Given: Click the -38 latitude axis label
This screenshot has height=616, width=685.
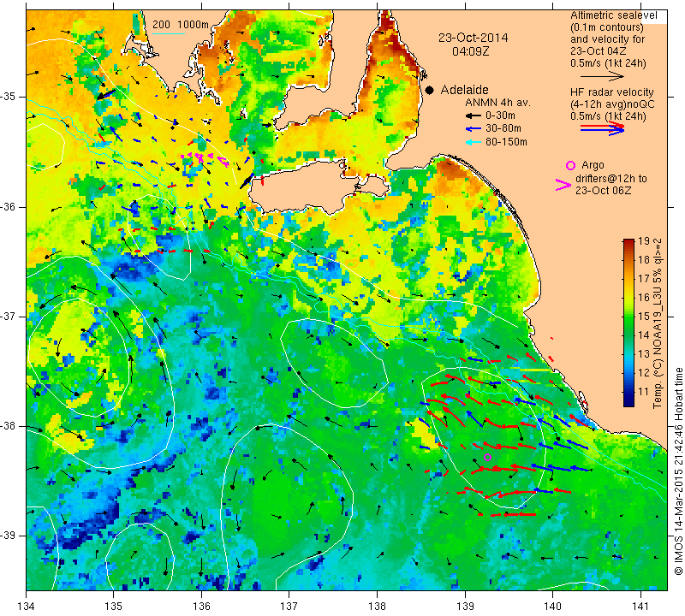Looking at the screenshot, I should (x=9, y=426).
